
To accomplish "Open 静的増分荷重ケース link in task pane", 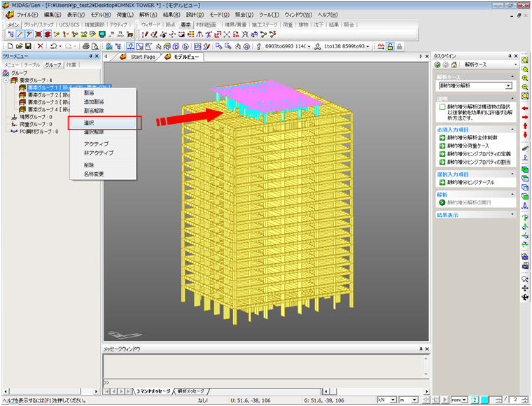I will point(468,146).
